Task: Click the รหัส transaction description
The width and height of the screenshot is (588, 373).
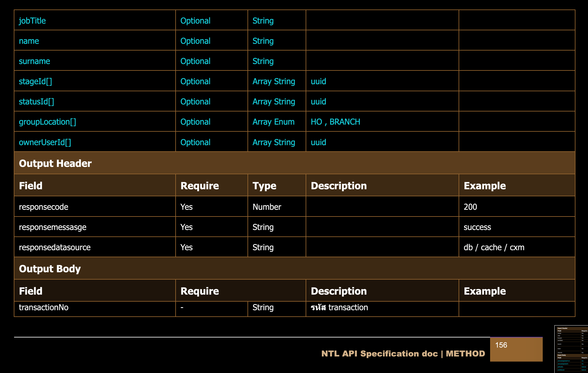Action: click(x=339, y=307)
